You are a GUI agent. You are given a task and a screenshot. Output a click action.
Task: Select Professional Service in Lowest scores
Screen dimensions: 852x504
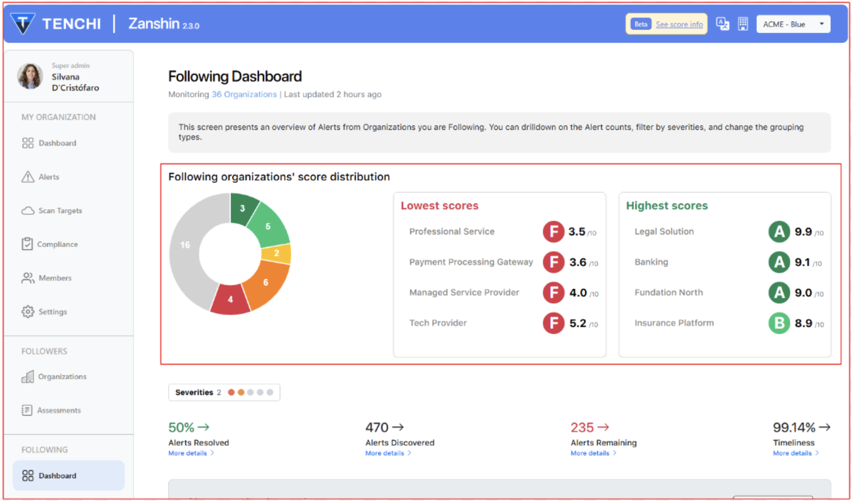pyautogui.click(x=452, y=231)
